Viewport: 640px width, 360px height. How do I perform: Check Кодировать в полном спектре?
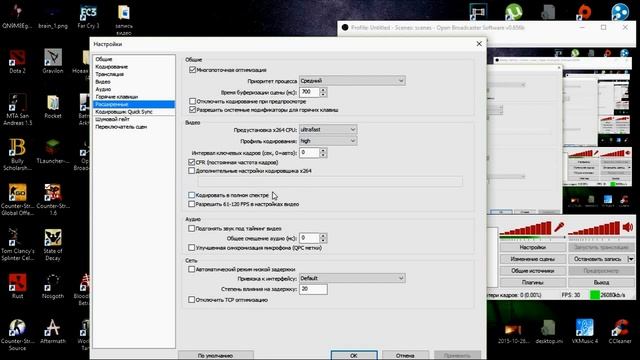(x=191, y=195)
